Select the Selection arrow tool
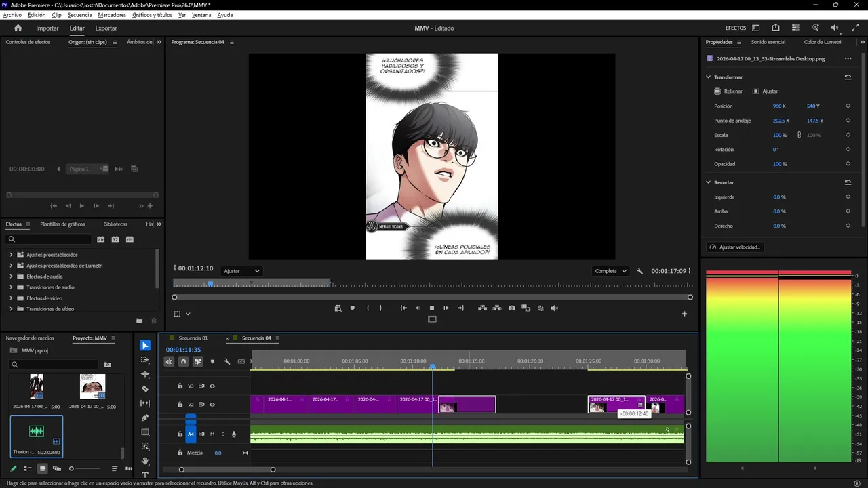This screenshot has width=868, height=488. (x=145, y=346)
